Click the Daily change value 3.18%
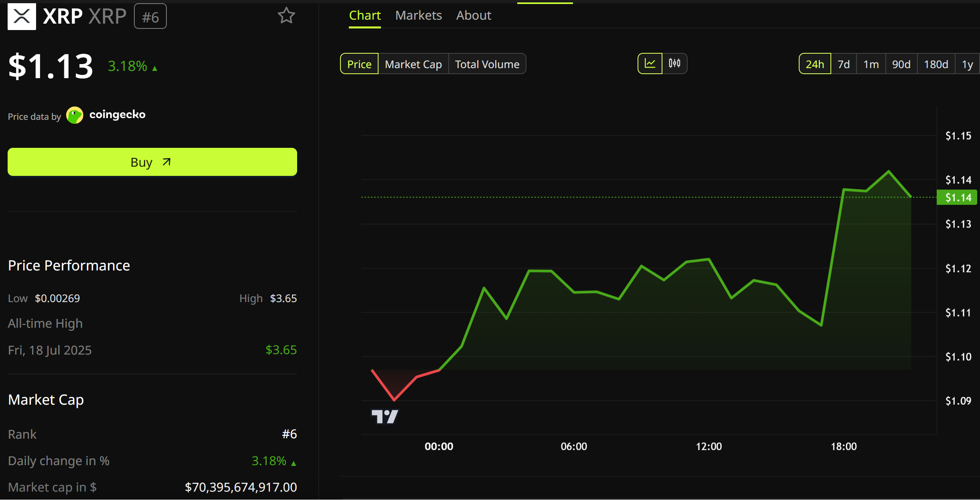This screenshot has height=500, width=980. tap(274, 461)
